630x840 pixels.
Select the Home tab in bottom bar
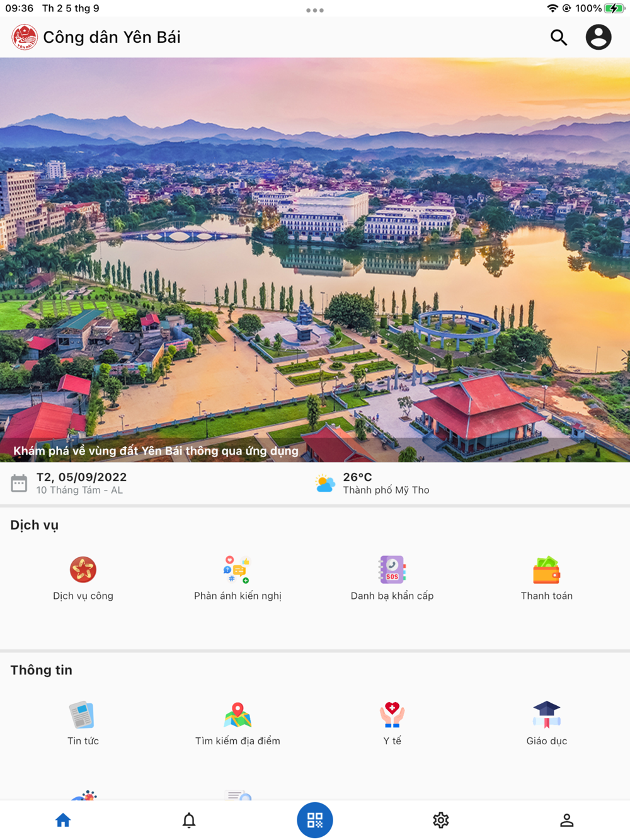63,820
